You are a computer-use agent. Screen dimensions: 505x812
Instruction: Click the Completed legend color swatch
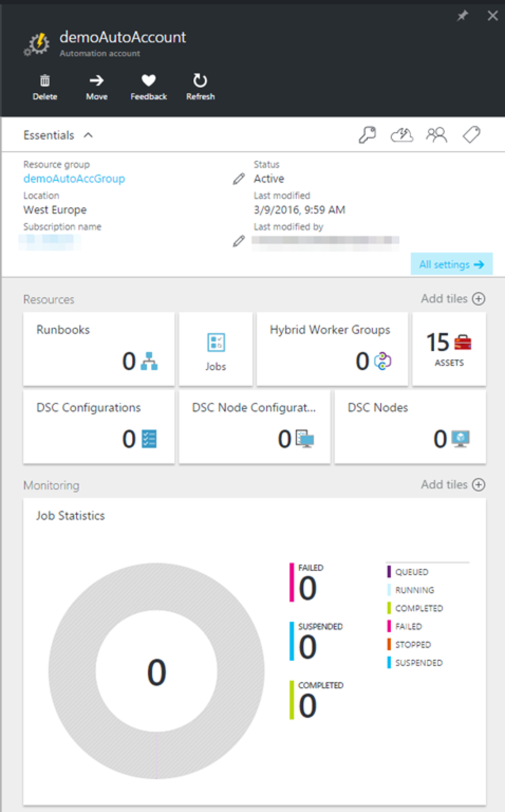389,608
